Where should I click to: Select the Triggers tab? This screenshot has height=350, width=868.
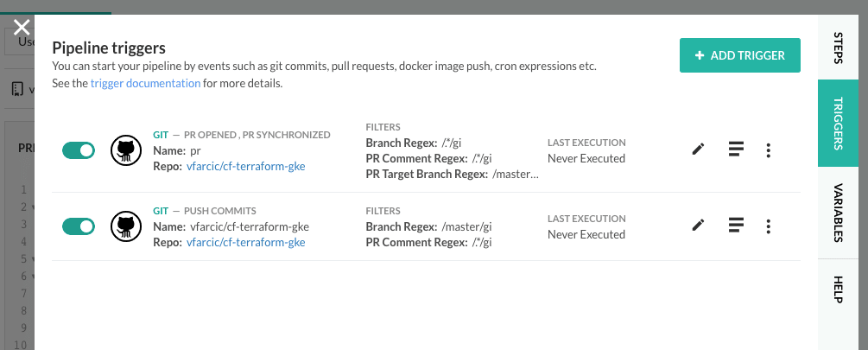coord(838,124)
